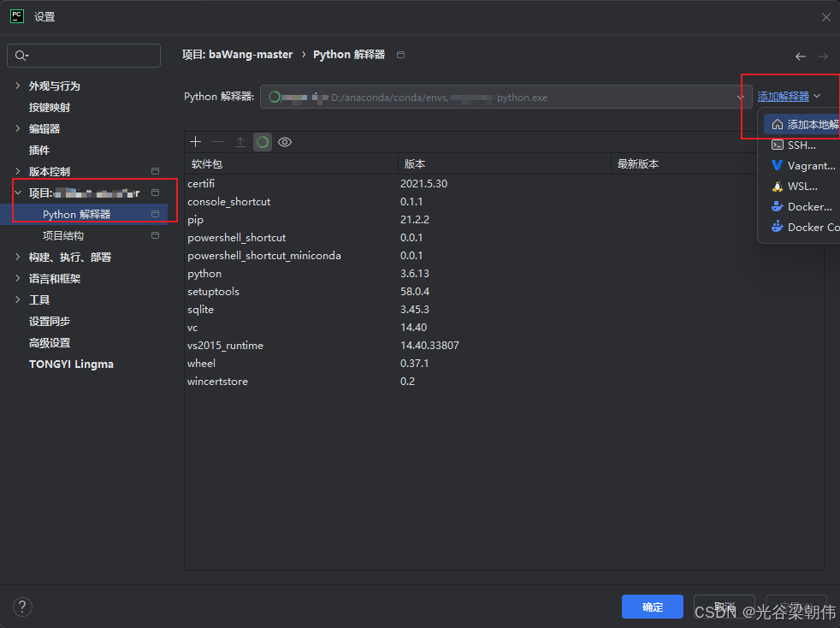Select the certifi package row
Screen dimensions: 840x628
(x=504, y=183)
